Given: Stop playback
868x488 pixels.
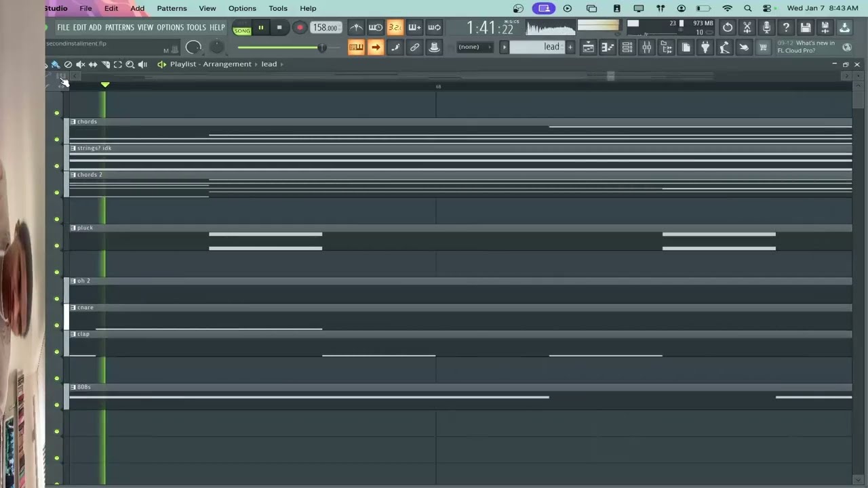Looking at the screenshot, I should coord(279,28).
